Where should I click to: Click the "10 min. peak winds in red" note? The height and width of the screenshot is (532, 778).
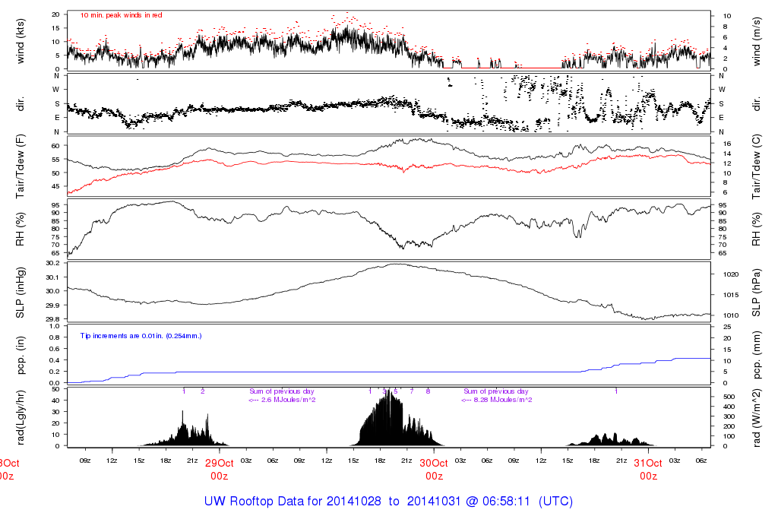(x=121, y=15)
